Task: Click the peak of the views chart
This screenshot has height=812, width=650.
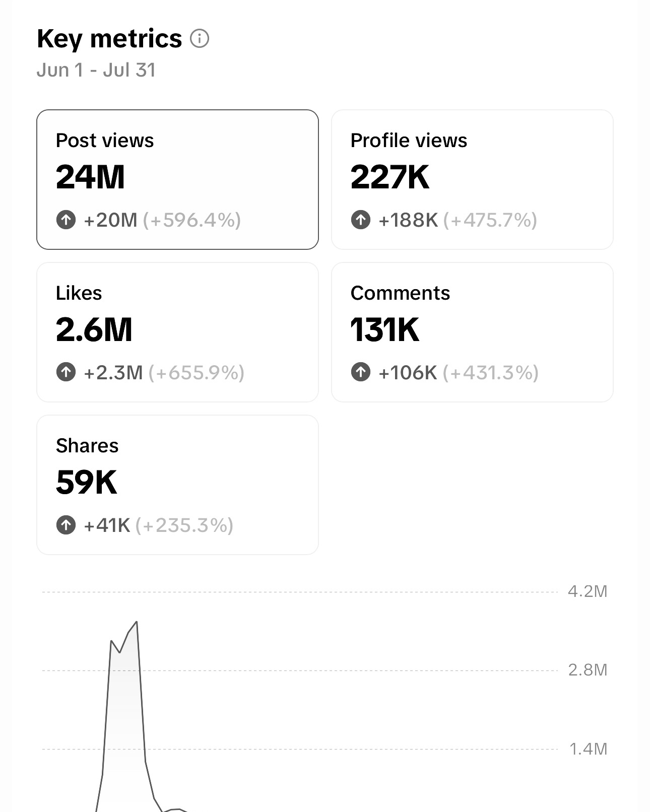Action: (x=136, y=623)
